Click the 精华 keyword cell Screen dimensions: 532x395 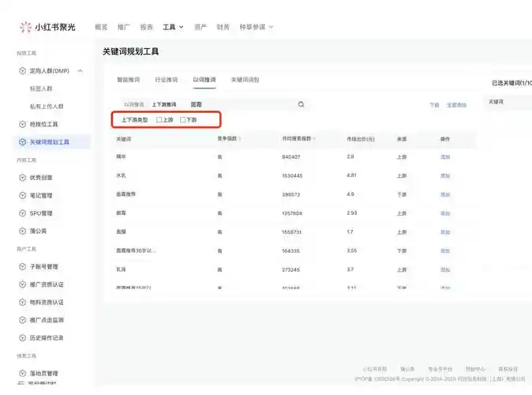(121, 156)
